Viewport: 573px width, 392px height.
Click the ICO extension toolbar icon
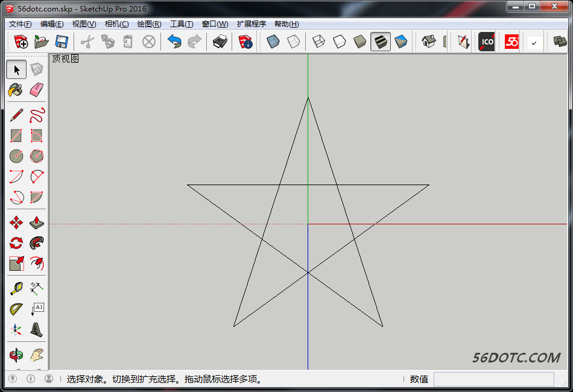[x=486, y=42]
